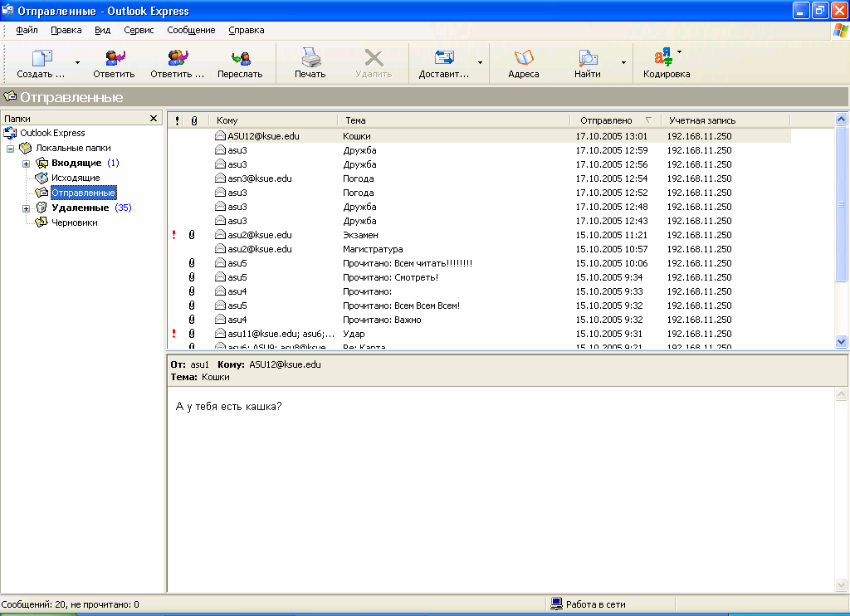Screen dimensions: 850x616
Task: Select the message Прочитано: Важно
Action: coord(479,320)
